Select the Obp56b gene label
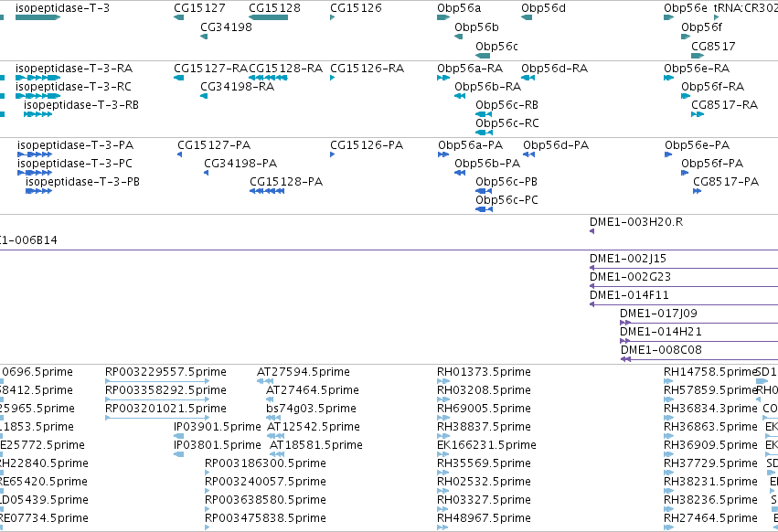Viewport: 778px width, 532px height. (476, 27)
